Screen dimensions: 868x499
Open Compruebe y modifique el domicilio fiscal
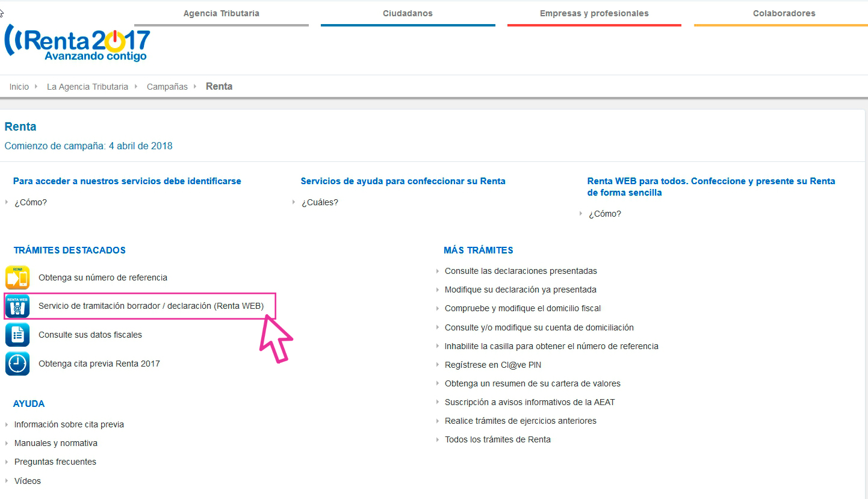pos(522,308)
